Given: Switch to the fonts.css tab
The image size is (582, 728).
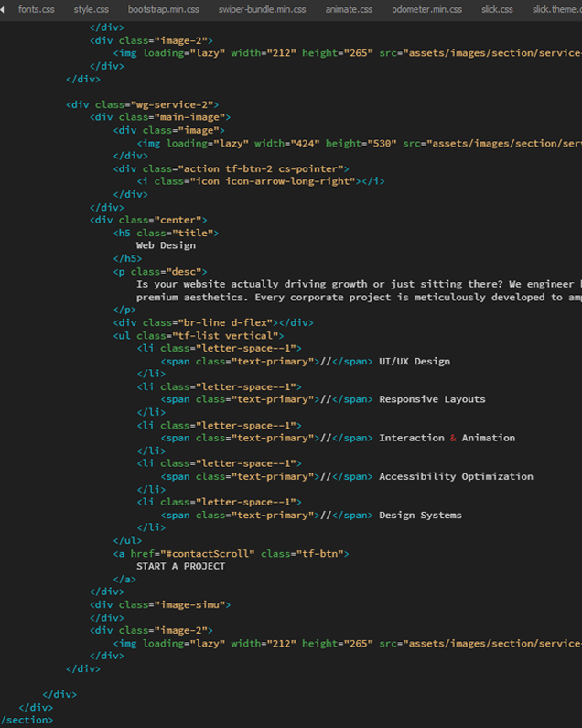Looking at the screenshot, I should tap(37, 9).
